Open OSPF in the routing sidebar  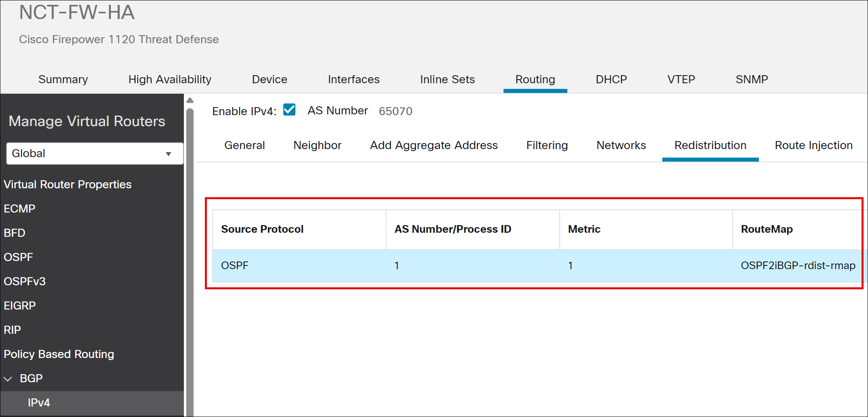(x=19, y=257)
